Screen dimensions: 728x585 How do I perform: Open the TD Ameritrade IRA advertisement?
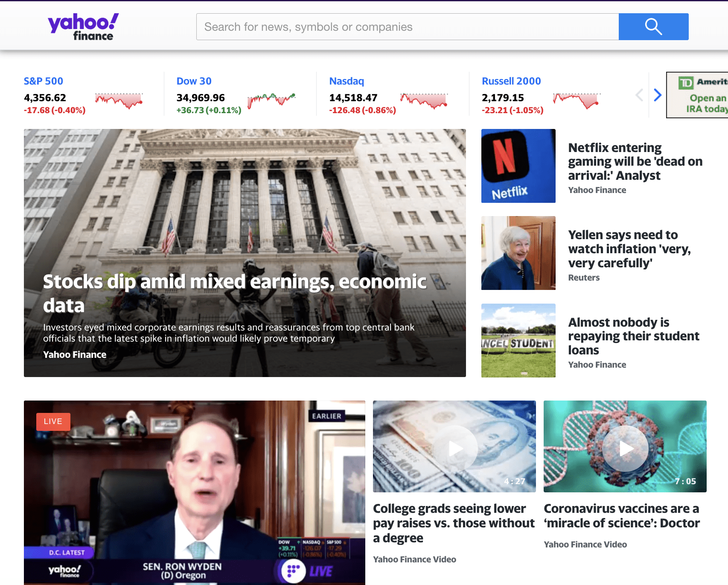pos(697,95)
